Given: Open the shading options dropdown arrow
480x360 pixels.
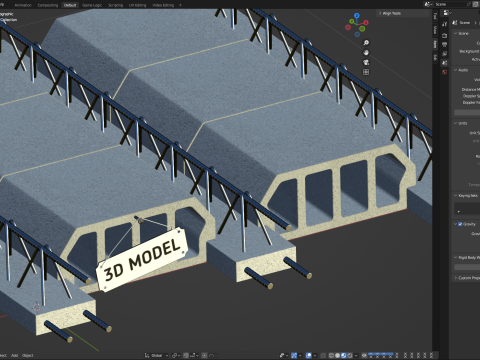Looking at the screenshot, I should (x=356, y=355).
